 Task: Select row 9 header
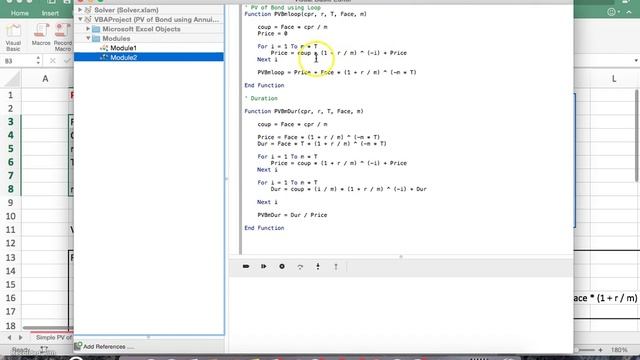coord(11,202)
